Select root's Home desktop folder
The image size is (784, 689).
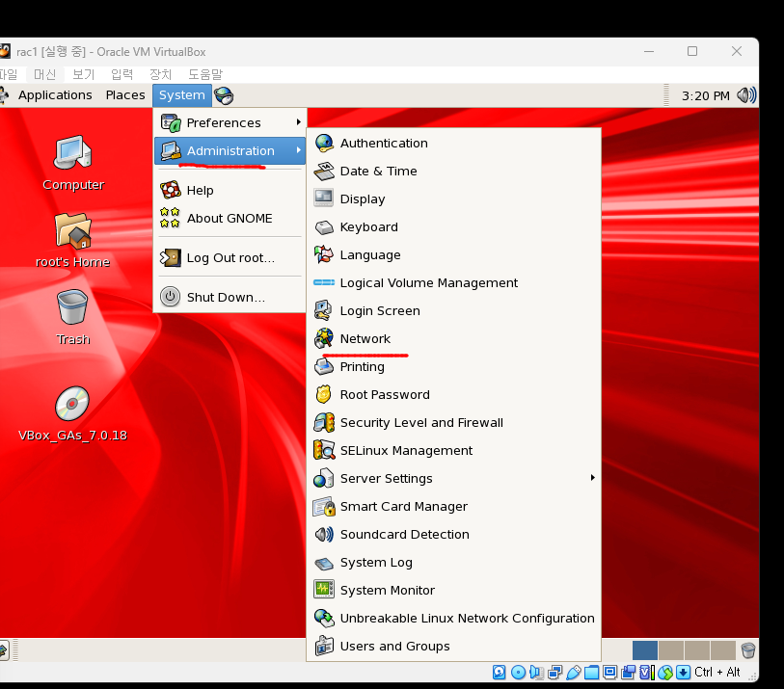pyautogui.click(x=73, y=240)
